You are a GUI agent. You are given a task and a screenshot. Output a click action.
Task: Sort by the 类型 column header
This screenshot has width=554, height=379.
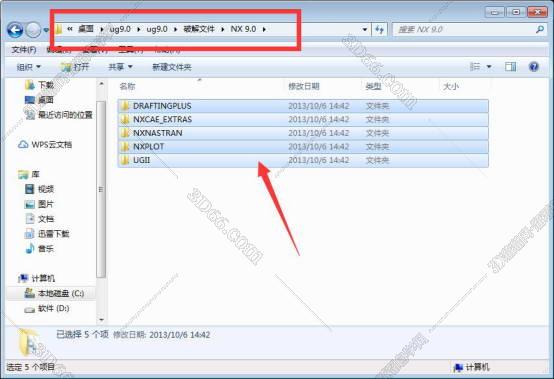[373, 86]
